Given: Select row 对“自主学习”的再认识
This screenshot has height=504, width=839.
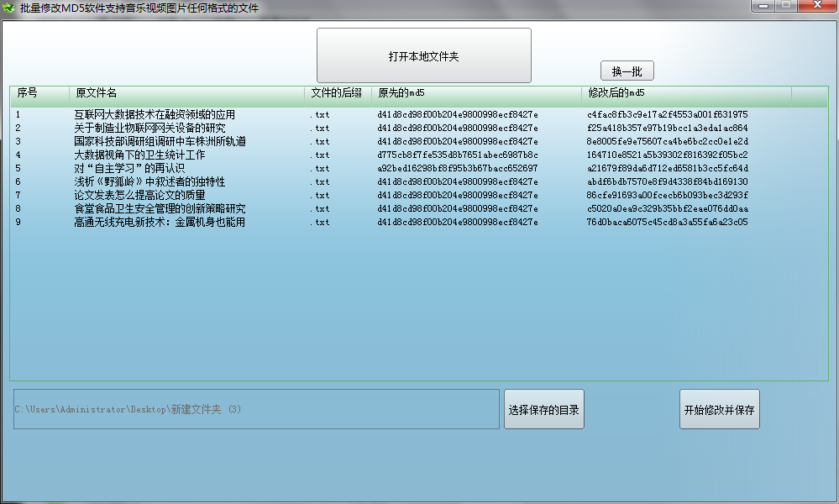Looking at the screenshot, I should 129,168.
